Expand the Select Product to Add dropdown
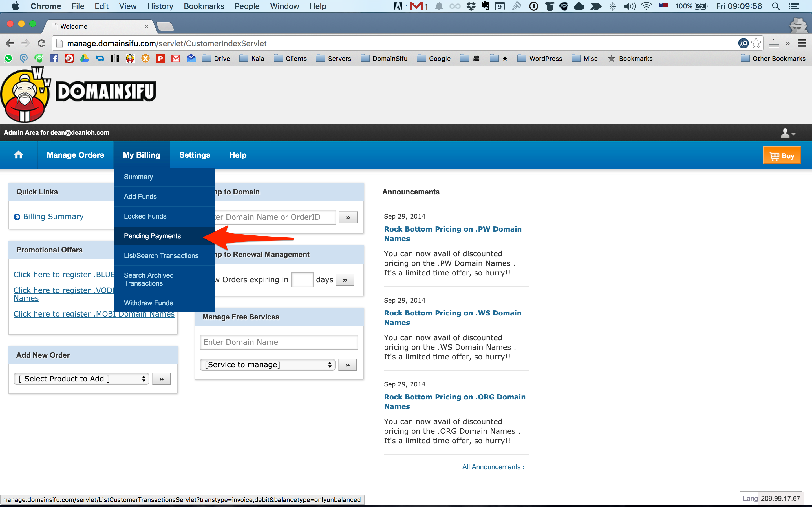 click(81, 379)
